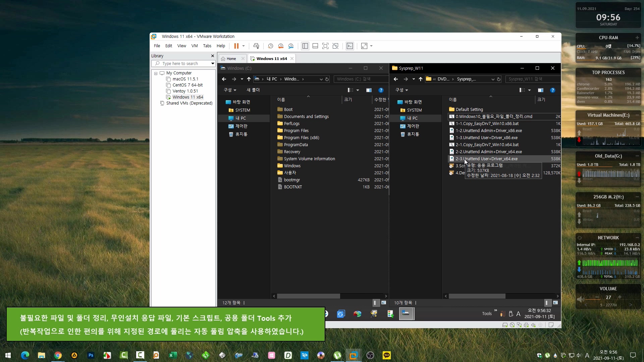Click the Unity mode toolbar icon

click(335, 46)
